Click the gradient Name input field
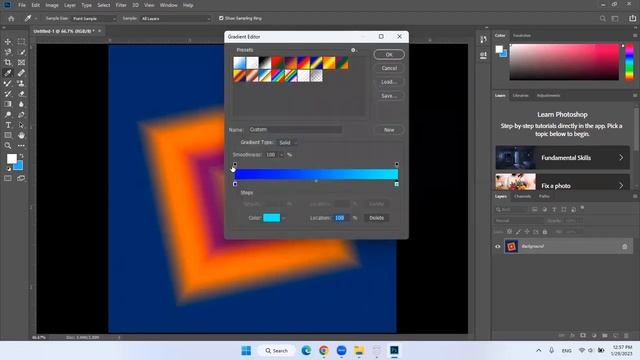 point(296,129)
